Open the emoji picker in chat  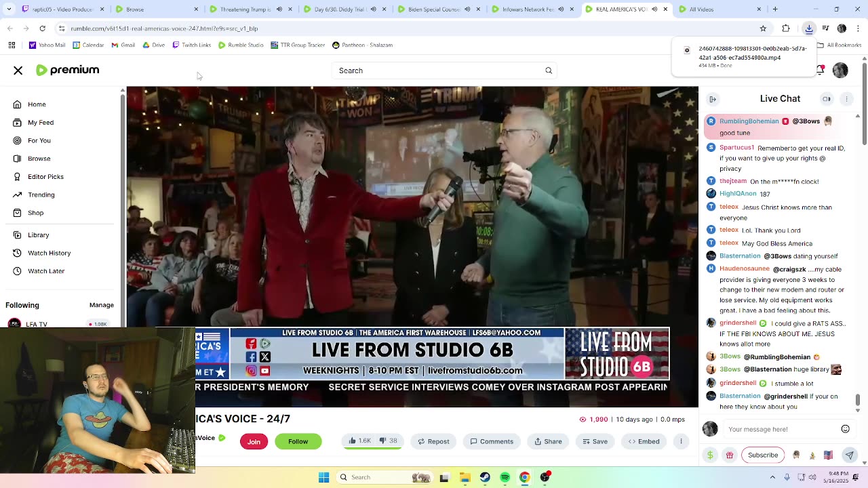coord(846,429)
